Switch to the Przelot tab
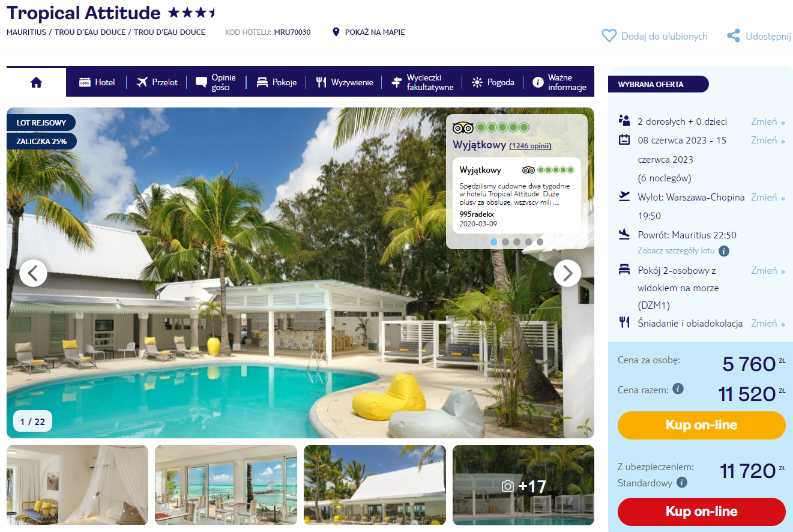This screenshot has width=793, height=532. (x=157, y=82)
